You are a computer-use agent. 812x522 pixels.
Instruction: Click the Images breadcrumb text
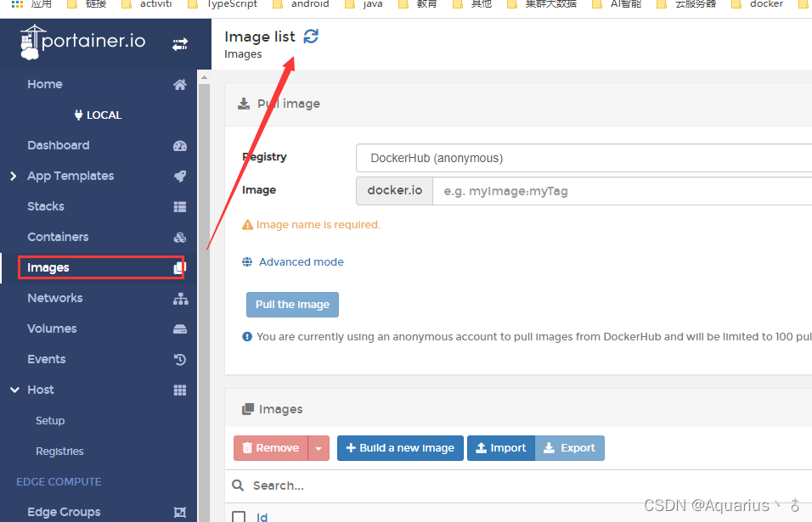243,54
